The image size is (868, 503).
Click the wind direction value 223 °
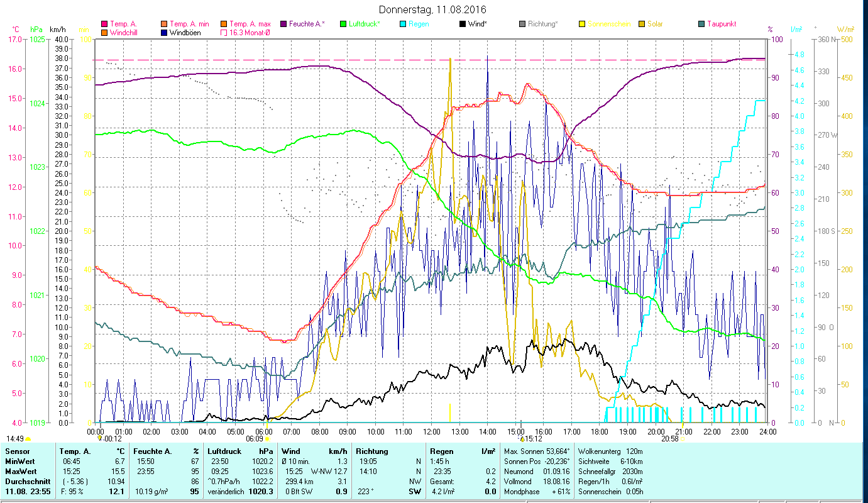pos(365,491)
